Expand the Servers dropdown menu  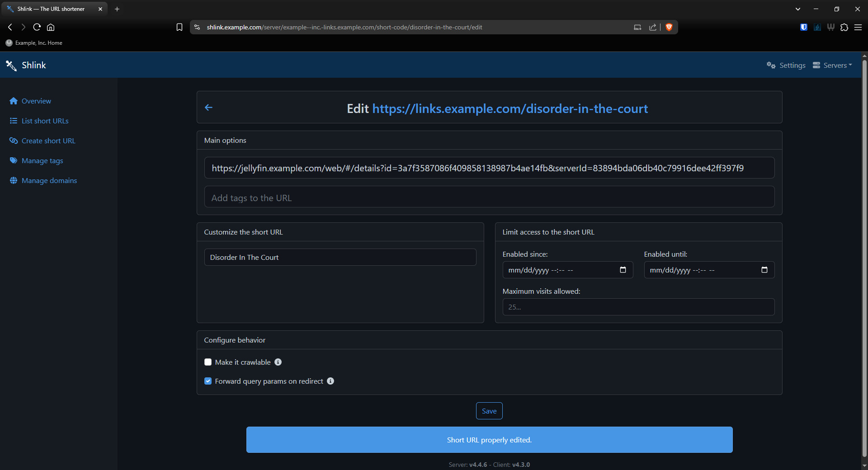click(832, 65)
